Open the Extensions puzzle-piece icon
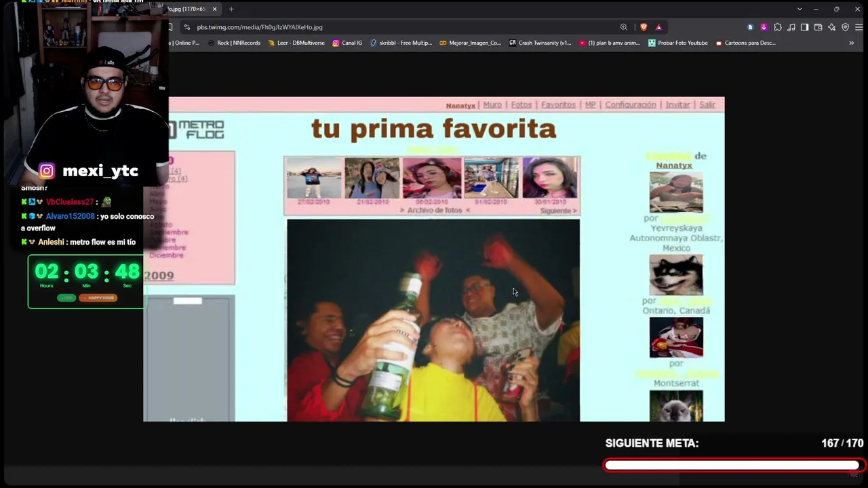This screenshot has width=868, height=488. (778, 27)
